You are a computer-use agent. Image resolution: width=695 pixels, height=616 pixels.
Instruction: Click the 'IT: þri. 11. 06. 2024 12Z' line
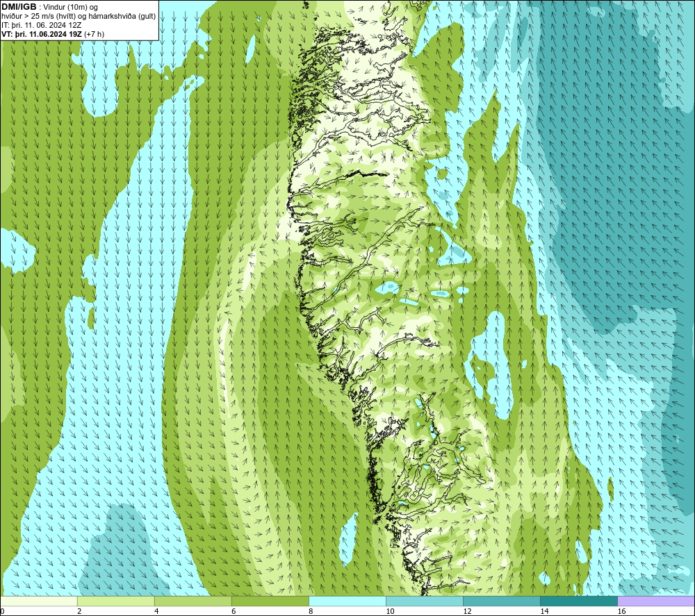pos(42,25)
